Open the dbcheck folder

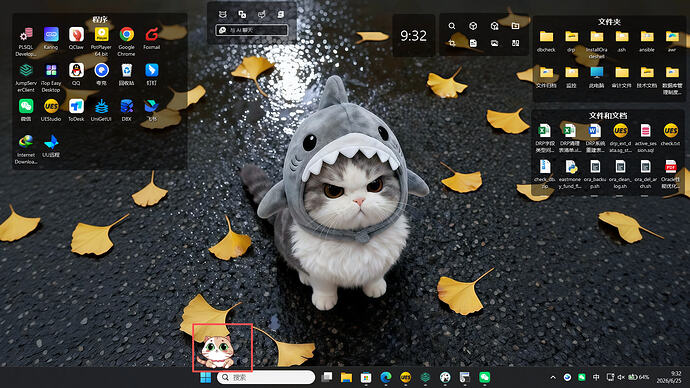tap(546, 41)
